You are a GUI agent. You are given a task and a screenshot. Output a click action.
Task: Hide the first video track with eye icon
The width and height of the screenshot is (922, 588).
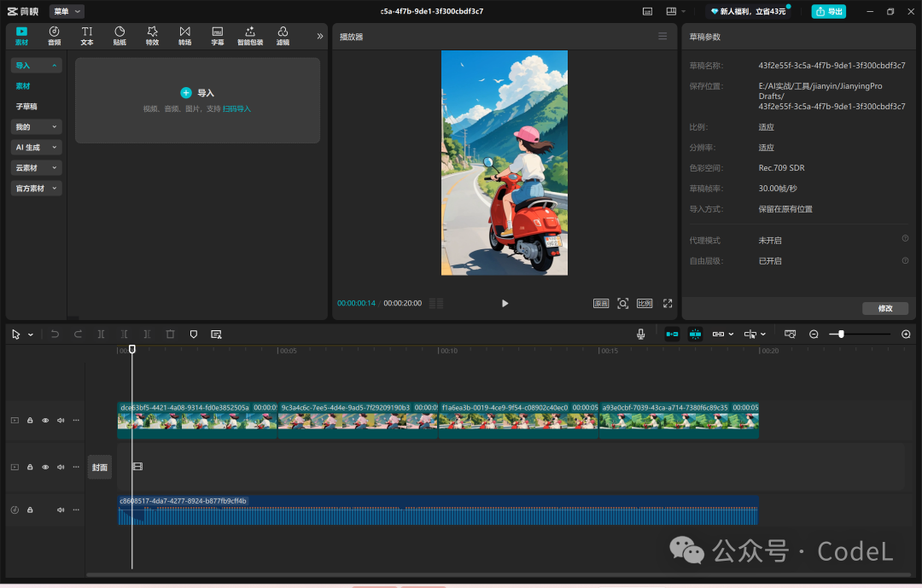pyautogui.click(x=45, y=421)
